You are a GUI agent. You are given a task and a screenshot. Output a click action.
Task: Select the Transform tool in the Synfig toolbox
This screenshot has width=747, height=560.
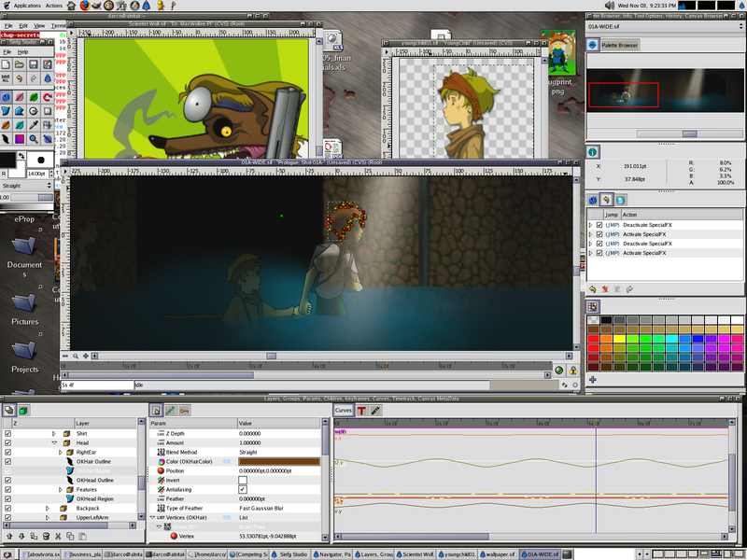(x=6, y=97)
